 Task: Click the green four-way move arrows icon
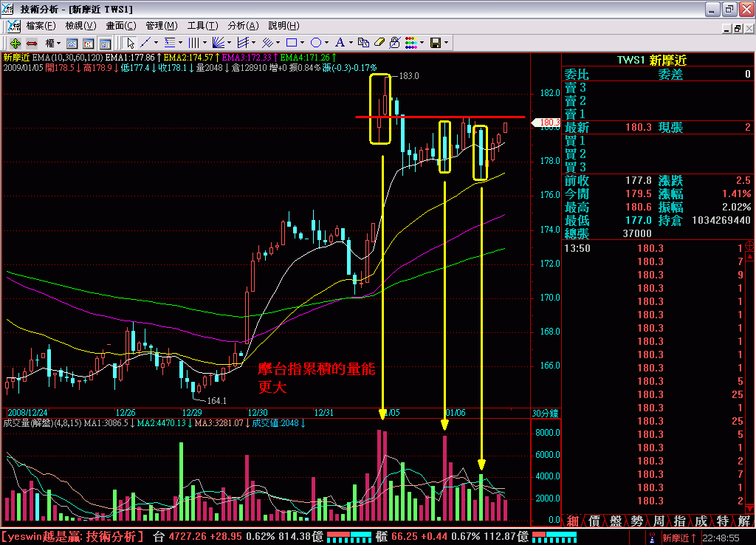pyautogui.click(x=15, y=44)
